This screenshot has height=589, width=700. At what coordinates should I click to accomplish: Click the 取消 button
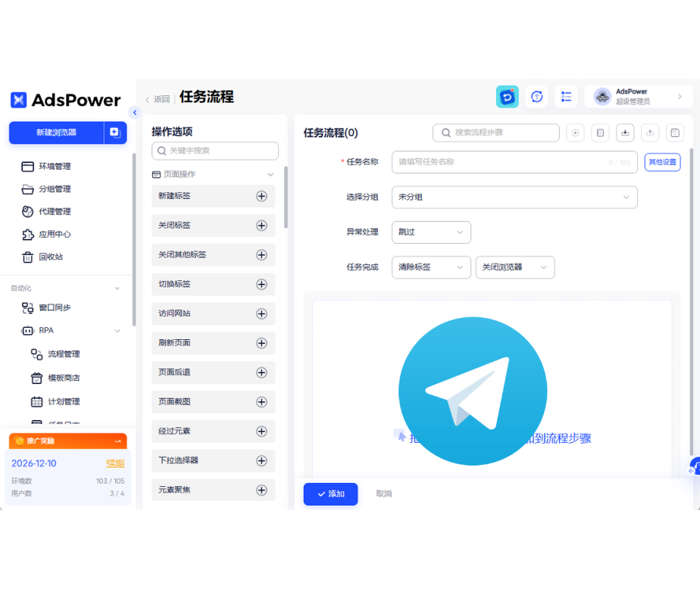point(383,494)
